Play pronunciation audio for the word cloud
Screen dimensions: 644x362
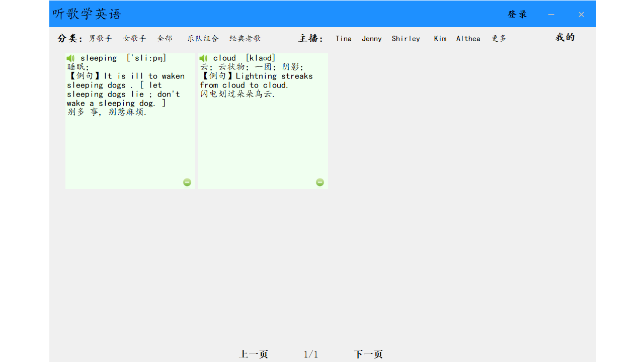(x=203, y=58)
